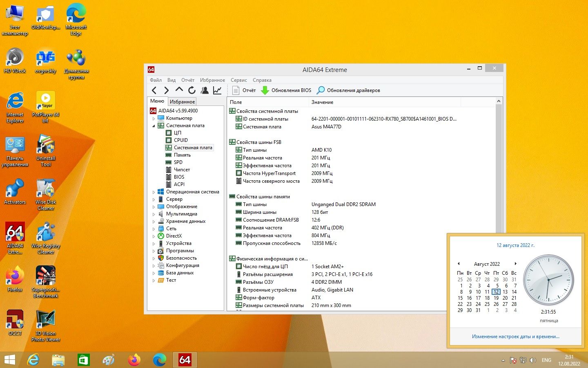Click Обновления BIOS green arrow button
Viewport: 588px width, 368px height.
(x=286, y=90)
